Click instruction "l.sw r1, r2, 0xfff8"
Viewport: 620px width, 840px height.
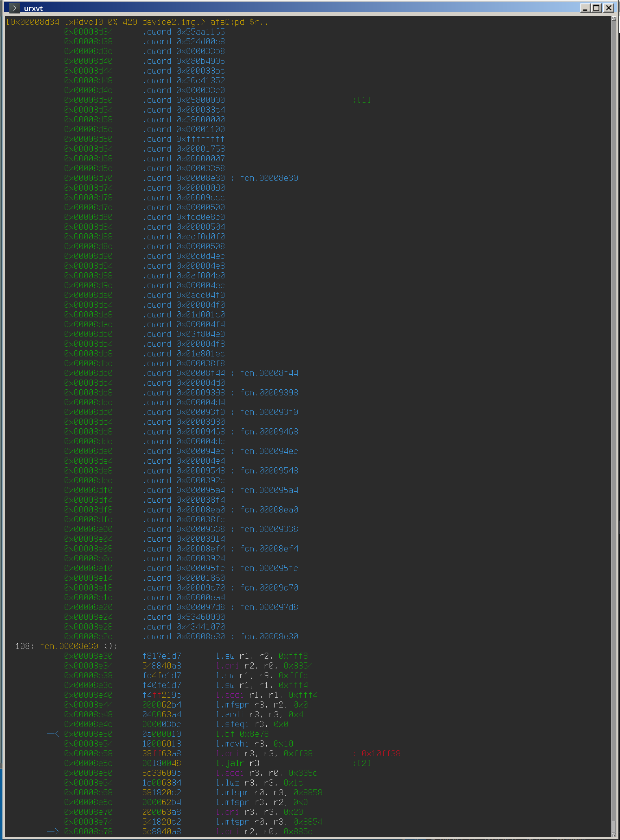coord(262,656)
